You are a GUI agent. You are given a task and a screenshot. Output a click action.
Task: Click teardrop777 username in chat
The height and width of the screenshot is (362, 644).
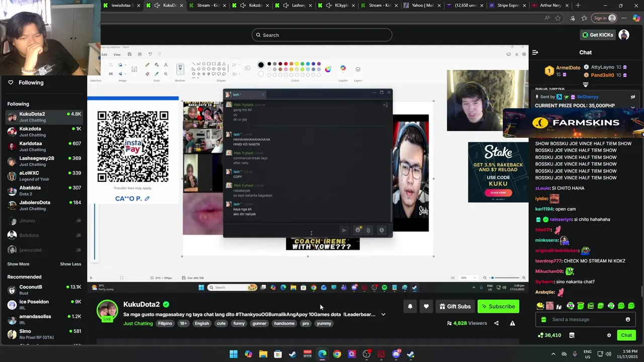click(548, 261)
